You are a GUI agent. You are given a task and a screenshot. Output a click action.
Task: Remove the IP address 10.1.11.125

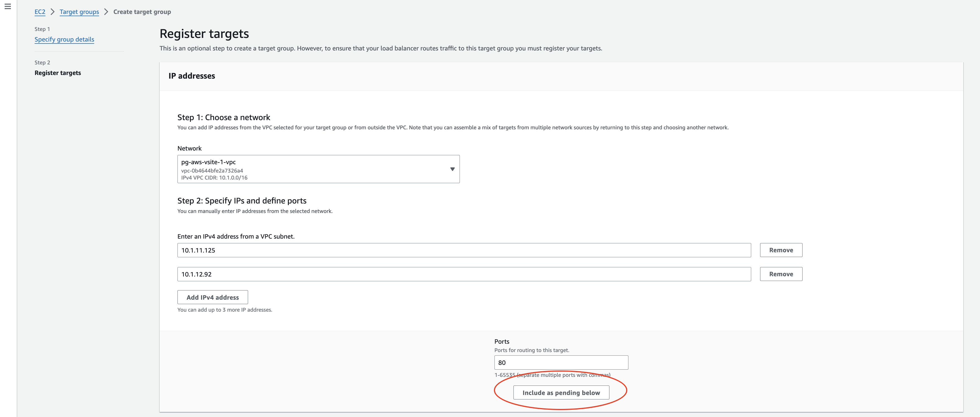(781, 250)
